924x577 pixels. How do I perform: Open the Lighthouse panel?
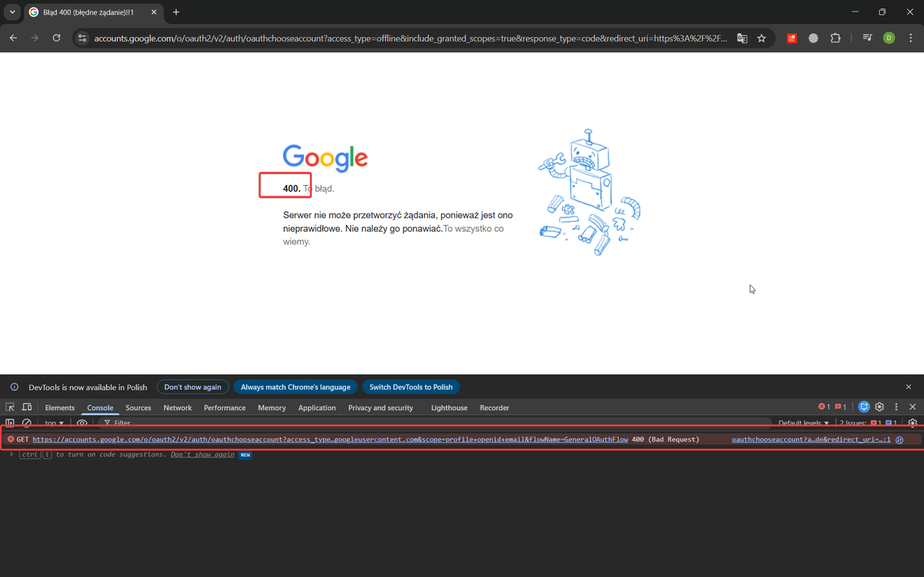(x=449, y=408)
